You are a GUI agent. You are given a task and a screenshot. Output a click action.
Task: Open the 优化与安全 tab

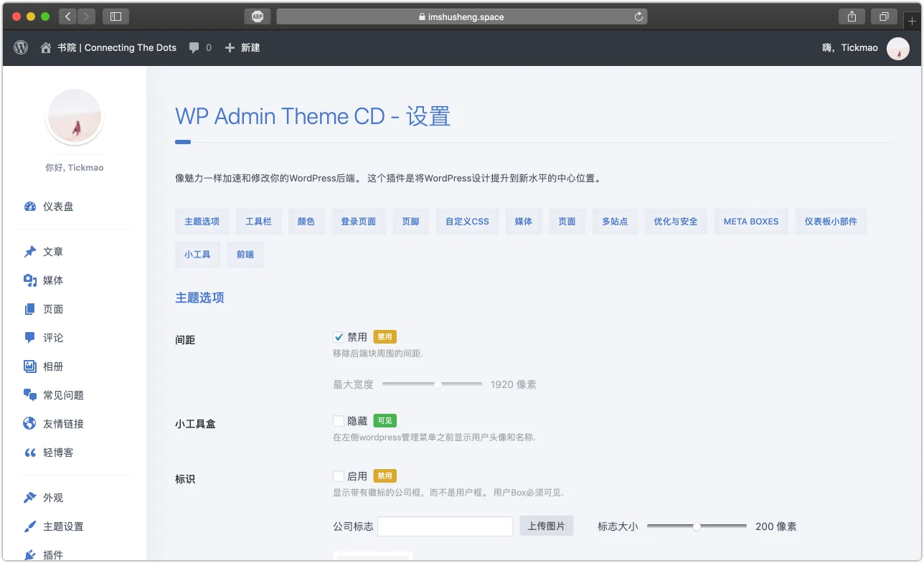click(x=676, y=222)
